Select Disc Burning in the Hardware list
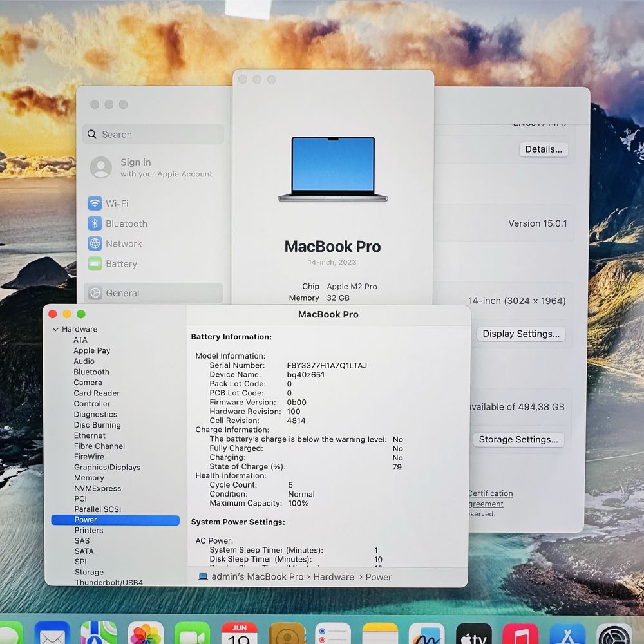This screenshot has width=644, height=644. click(97, 424)
